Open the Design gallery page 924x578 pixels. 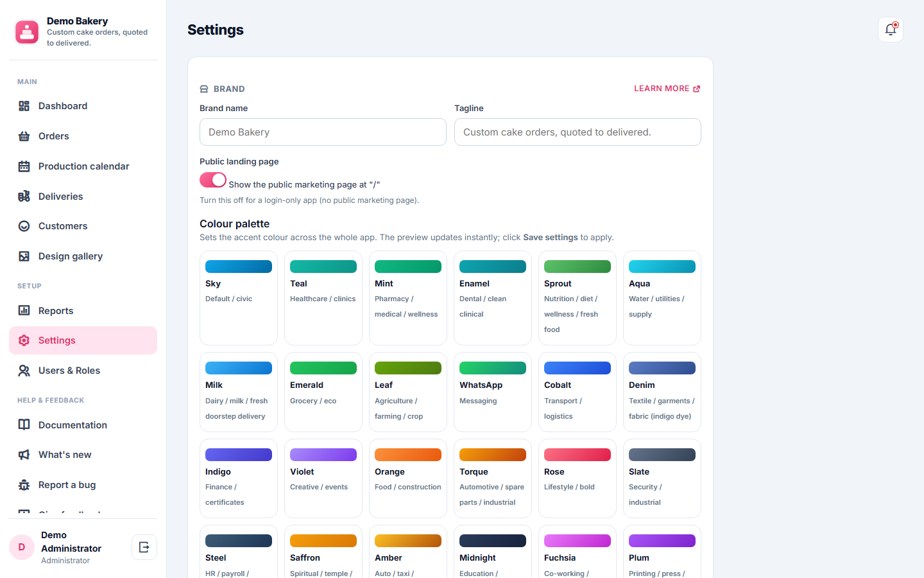(83, 256)
